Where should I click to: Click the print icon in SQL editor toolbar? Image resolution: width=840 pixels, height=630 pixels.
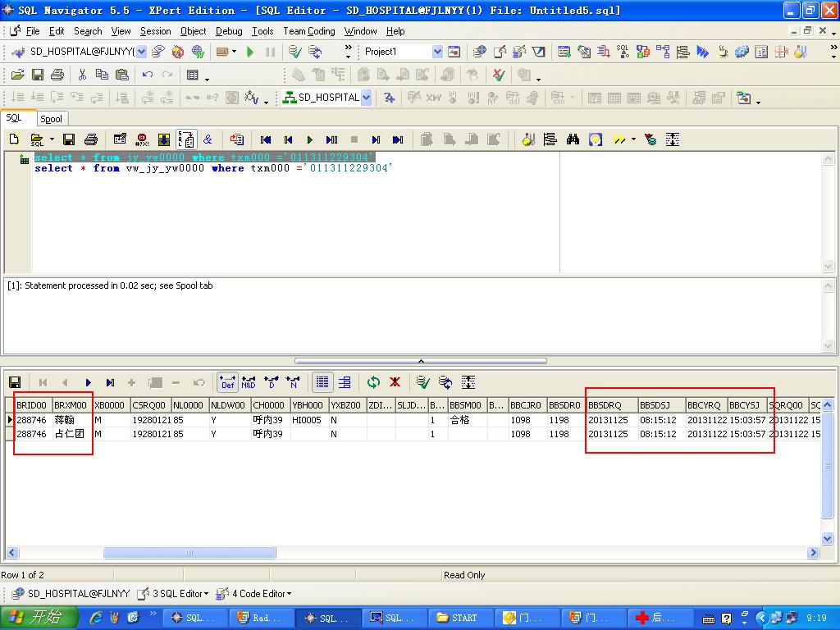point(91,139)
